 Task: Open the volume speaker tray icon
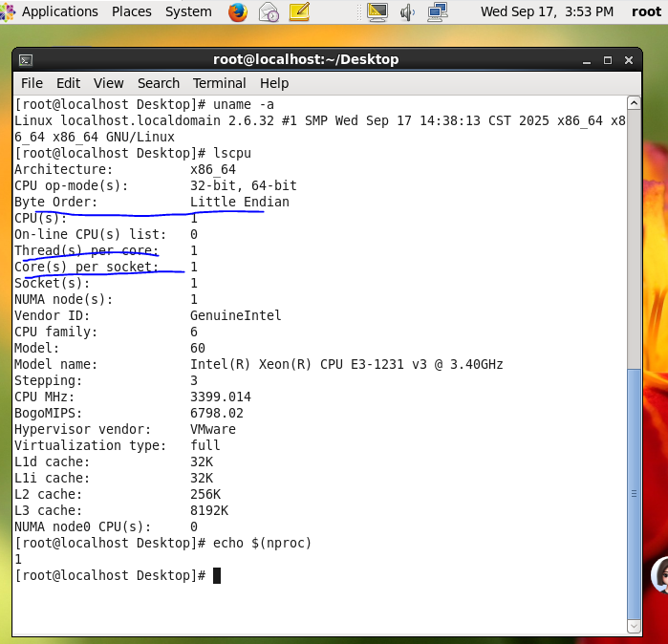407,11
